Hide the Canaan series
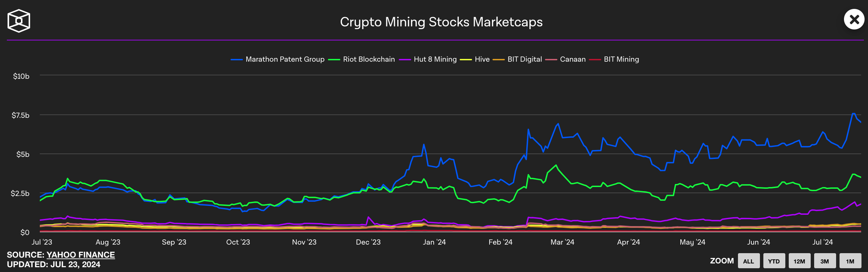 coord(572,59)
